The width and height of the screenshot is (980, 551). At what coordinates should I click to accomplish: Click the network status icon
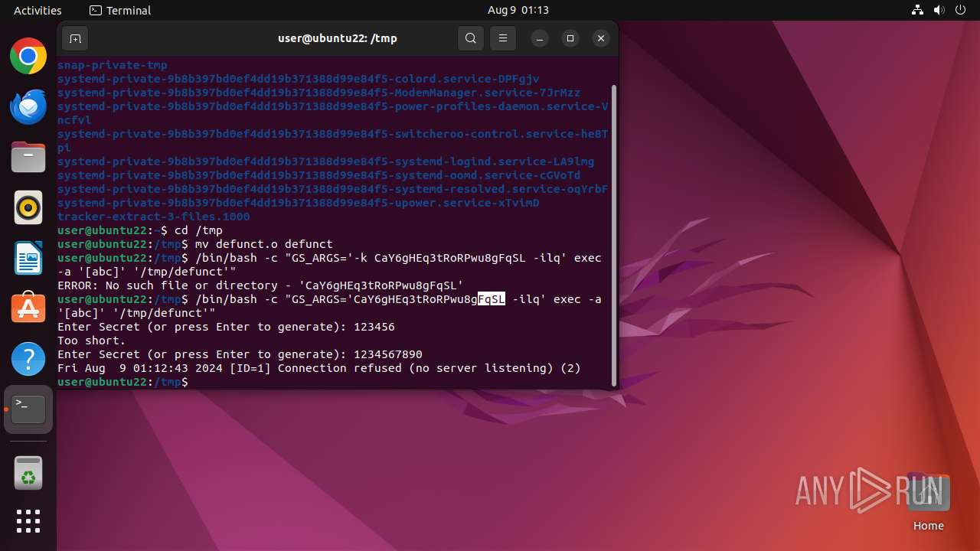(x=918, y=10)
